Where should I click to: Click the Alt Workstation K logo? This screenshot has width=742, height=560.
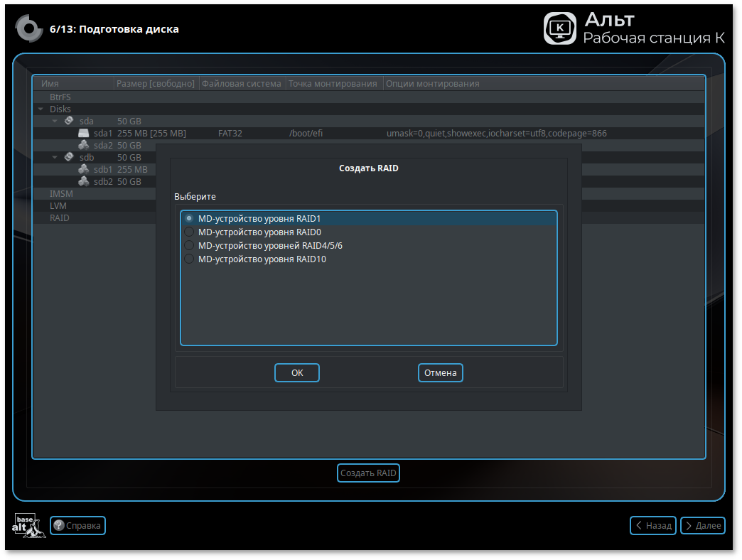[x=560, y=28]
